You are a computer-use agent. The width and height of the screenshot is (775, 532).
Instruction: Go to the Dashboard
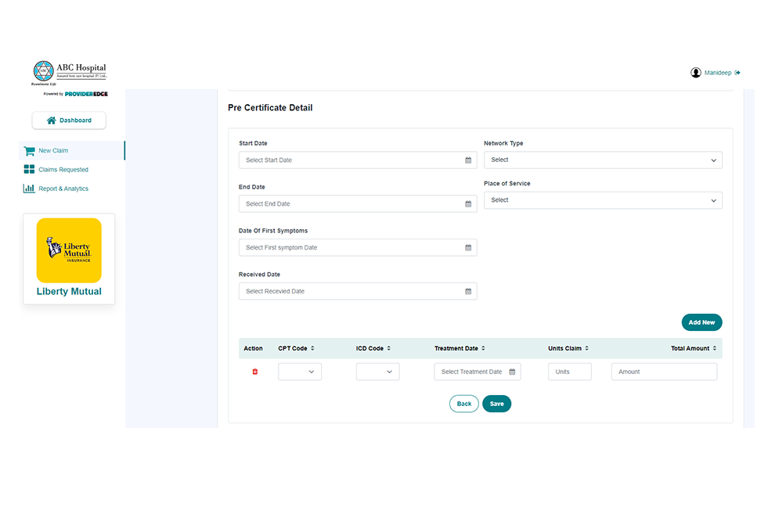[x=68, y=120]
